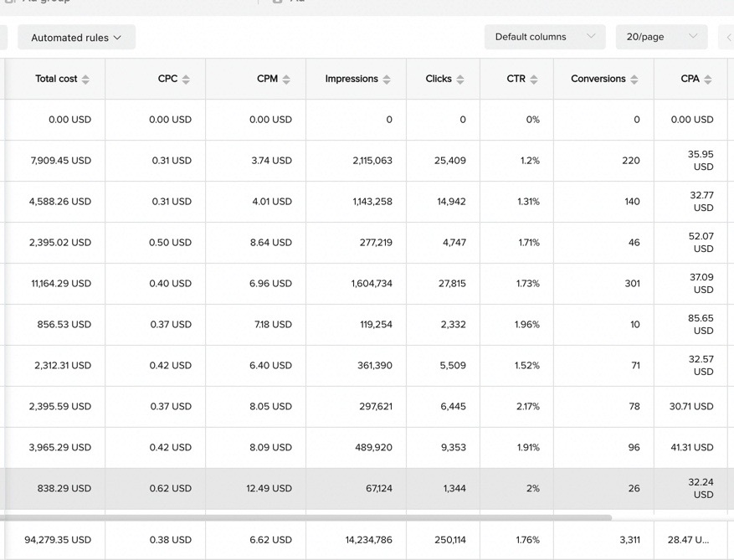Click the sort icon on CPA column
The image size is (734, 560).
coord(710,78)
